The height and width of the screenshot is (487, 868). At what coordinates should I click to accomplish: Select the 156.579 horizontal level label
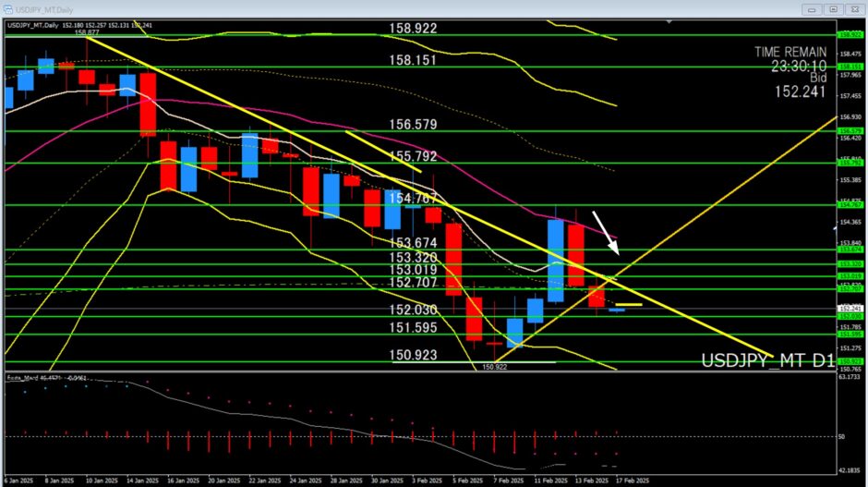coord(413,124)
